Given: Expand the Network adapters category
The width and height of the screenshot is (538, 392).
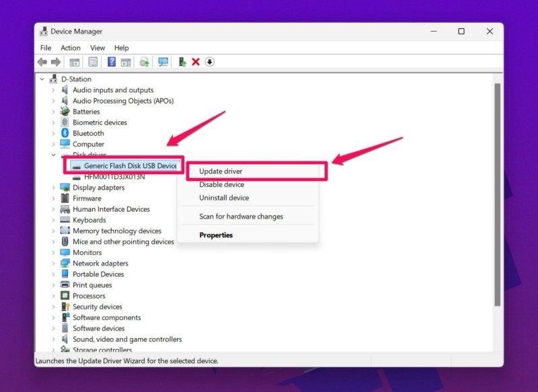Looking at the screenshot, I should tap(53, 264).
